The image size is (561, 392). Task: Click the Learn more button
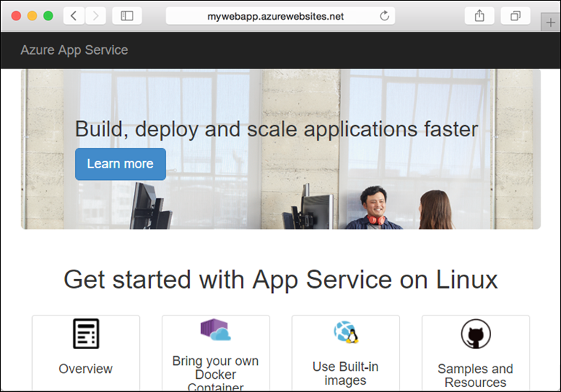click(x=120, y=164)
